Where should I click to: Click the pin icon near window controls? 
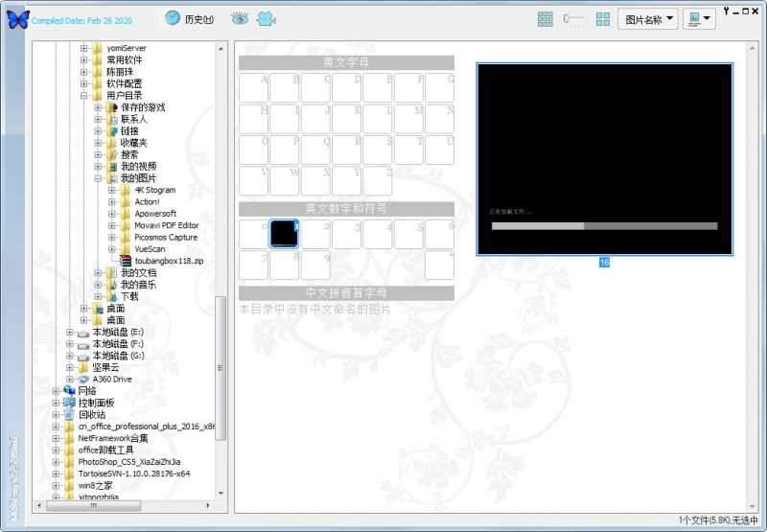point(727,11)
